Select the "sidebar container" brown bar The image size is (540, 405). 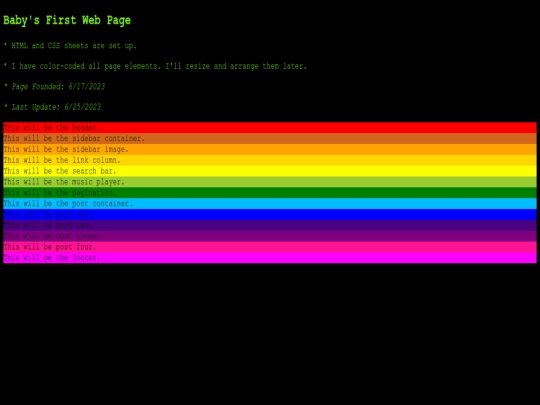pos(270,138)
